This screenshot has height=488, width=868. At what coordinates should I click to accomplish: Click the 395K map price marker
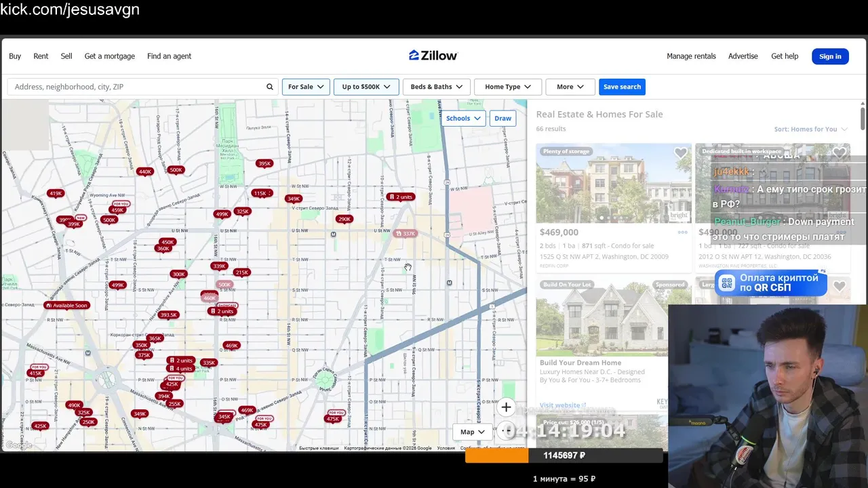point(264,163)
